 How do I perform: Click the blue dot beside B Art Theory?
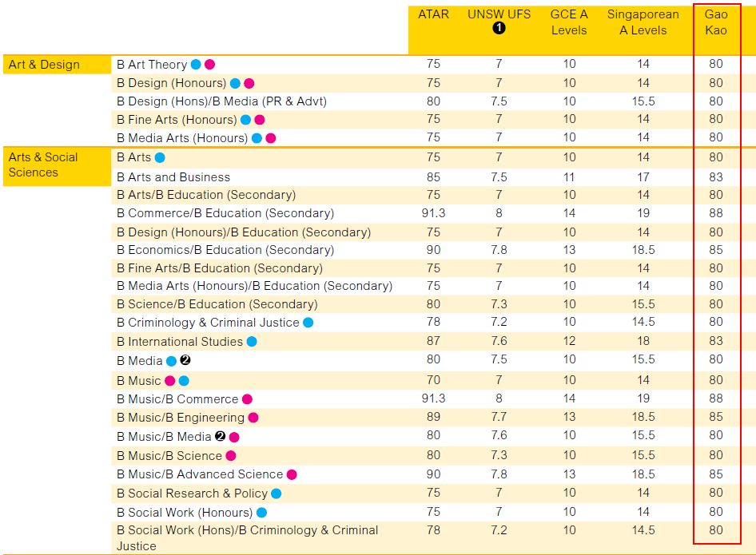click(x=196, y=65)
